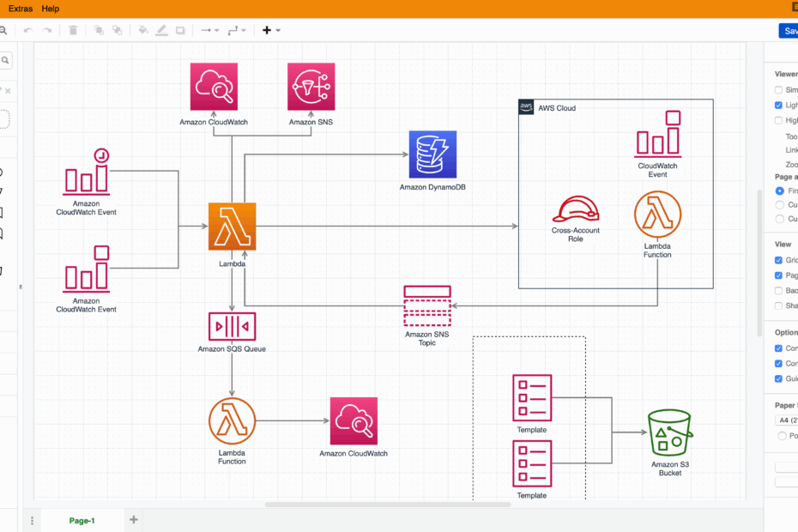Select the green Amazon S3 Bucket shape
This screenshot has height=532, width=798.
click(670, 432)
